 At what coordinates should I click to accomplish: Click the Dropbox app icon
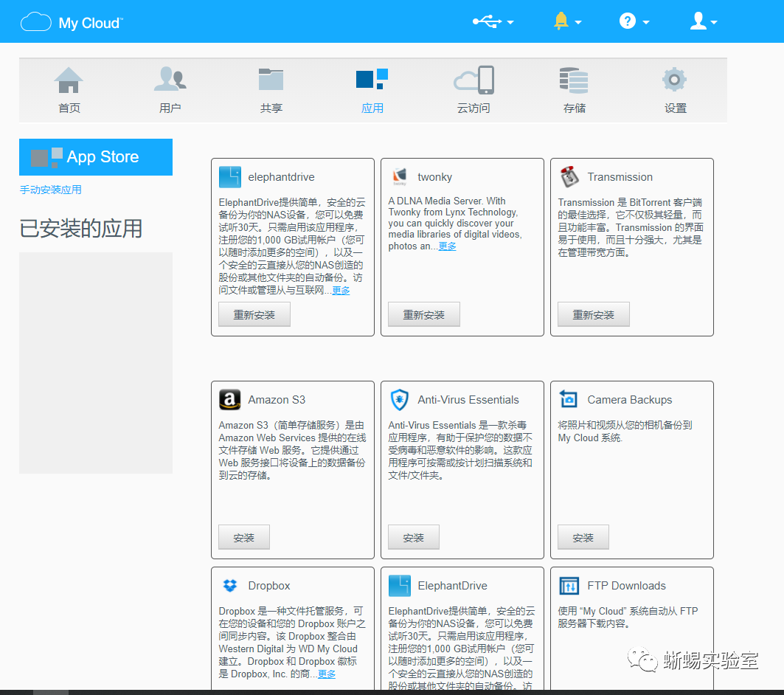[x=230, y=586]
